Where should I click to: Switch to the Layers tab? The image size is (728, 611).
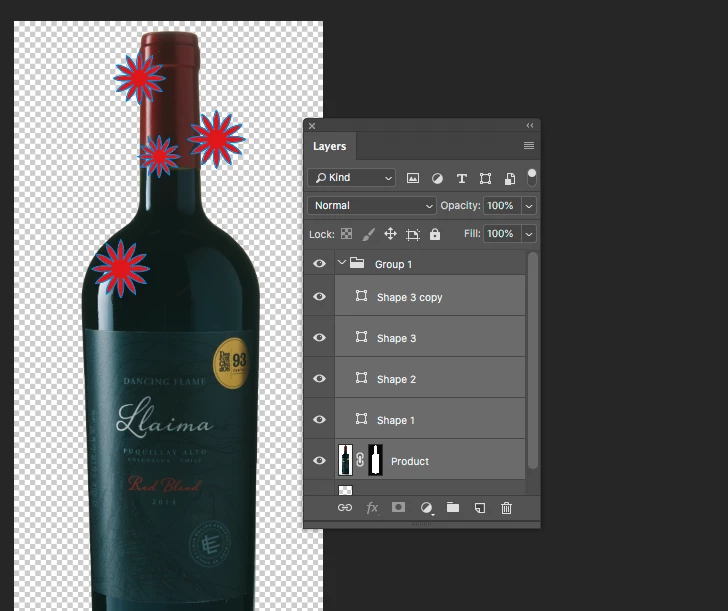point(330,146)
